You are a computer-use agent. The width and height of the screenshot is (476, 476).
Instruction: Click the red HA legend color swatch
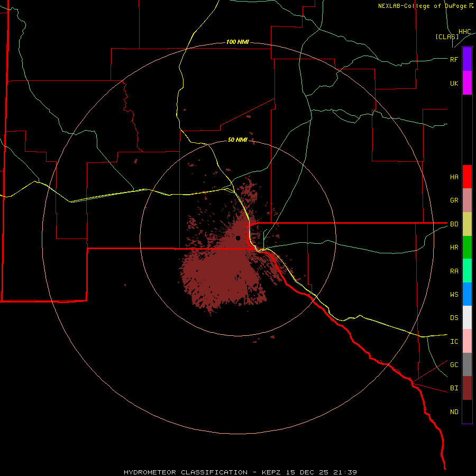[467, 177]
